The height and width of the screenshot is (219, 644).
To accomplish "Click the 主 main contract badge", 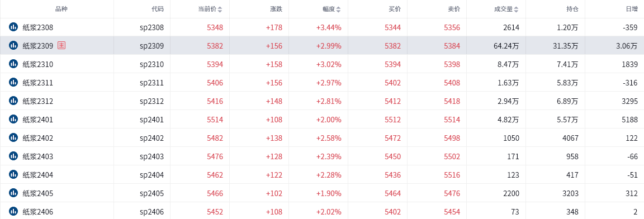I will 61,45.
